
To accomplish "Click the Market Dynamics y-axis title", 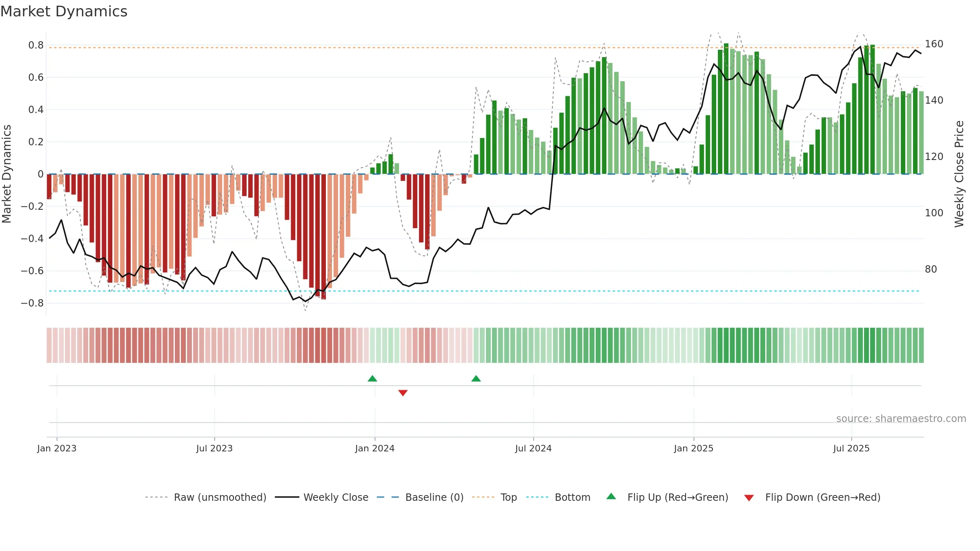I will tap(7, 174).
